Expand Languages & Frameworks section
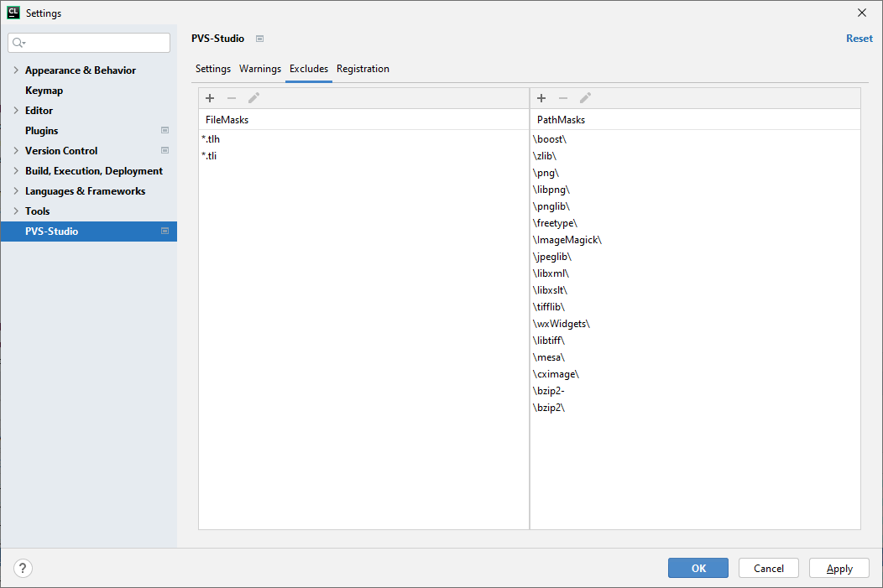The height and width of the screenshot is (588, 883). pos(16,191)
